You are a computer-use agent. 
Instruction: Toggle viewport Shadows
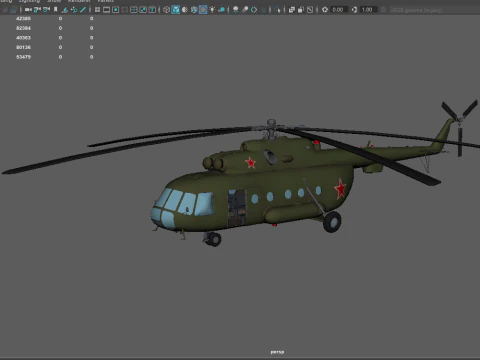221,10
